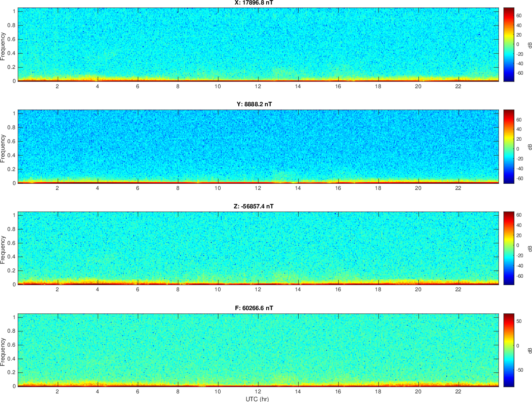532x402 pixels.
Task: Click the 0.8 frequency tick on Y plot
Action: pyautogui.click(x=11, y=128)
